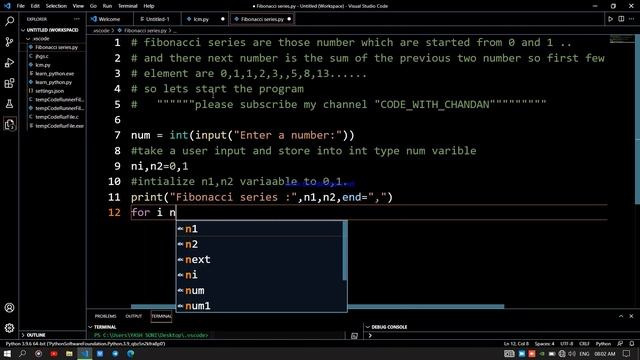The width and height of the screenshot is (640, 360).
Task: Choose num autocomplete suggestion
Action: (x=261, y=291)
